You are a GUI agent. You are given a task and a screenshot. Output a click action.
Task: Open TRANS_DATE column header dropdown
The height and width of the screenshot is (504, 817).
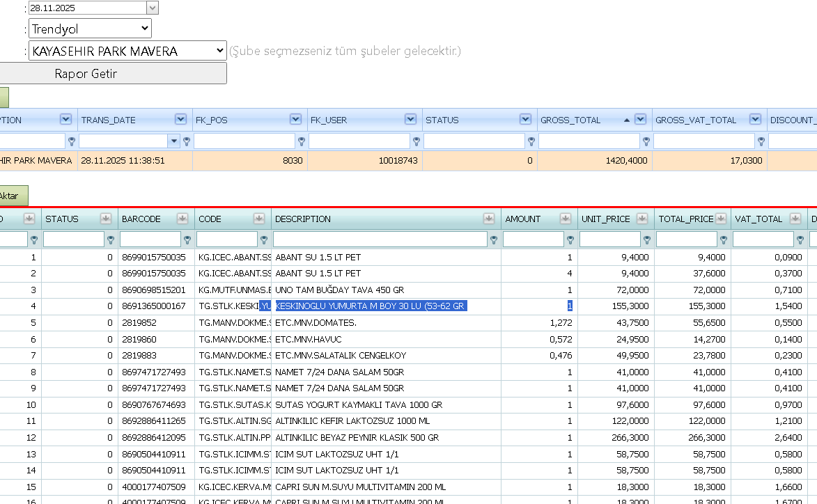point(180,120)
